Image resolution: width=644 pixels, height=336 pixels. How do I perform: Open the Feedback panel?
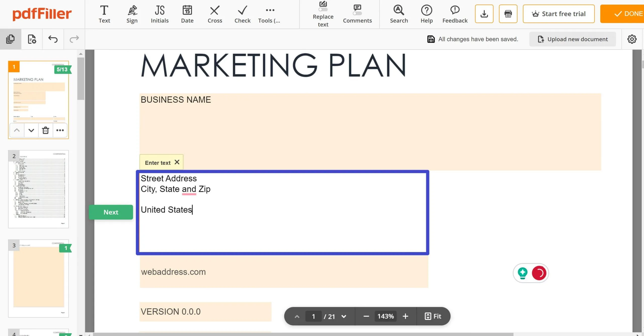(454, 14)
